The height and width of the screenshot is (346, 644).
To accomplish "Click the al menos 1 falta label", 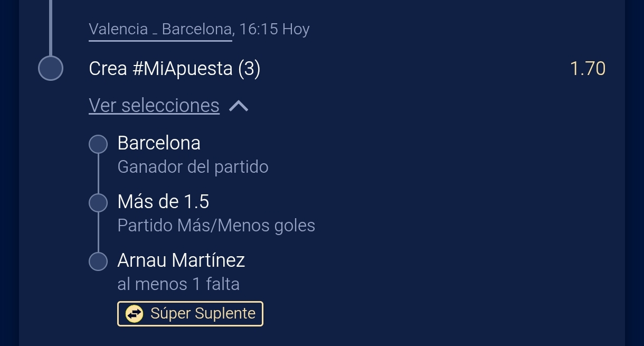I will pos(178,285).
